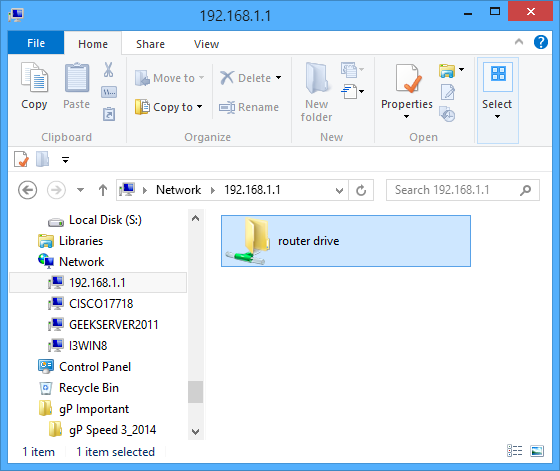The width and height of the screenshot is (560, 471).
Task: Open the View ribbon tab
Action: click(x=206, y=44)
